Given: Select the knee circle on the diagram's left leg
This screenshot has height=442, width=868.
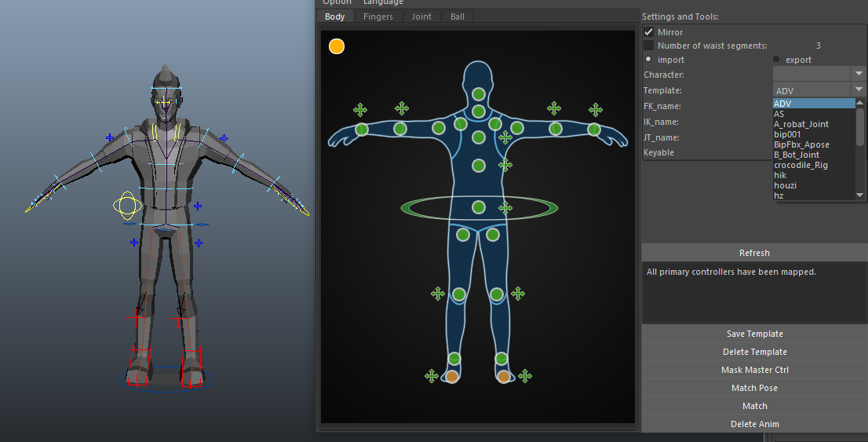Looking at the screenshot, I should pyautogui.click(x=459, y=294).
